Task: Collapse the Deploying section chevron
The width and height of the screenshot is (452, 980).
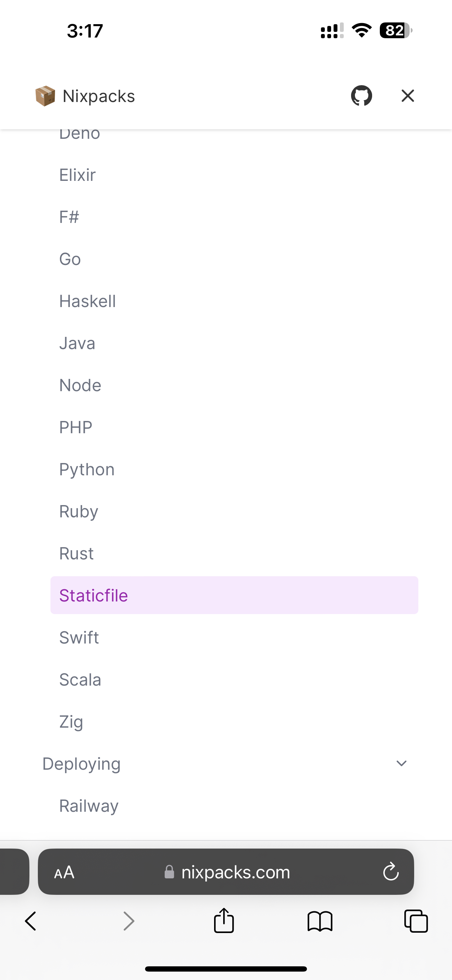Action: point(402,763)
